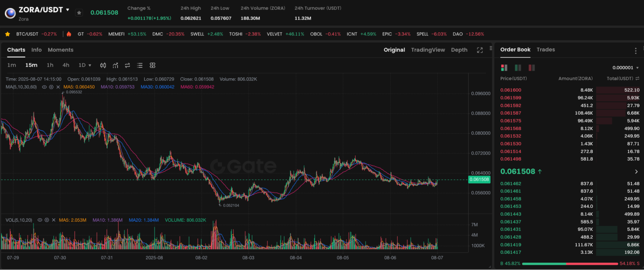This screenshot has height=270, width=644.
Task: Open SWELL ticker with +2.48%
Action: click(x=207, y=34)
